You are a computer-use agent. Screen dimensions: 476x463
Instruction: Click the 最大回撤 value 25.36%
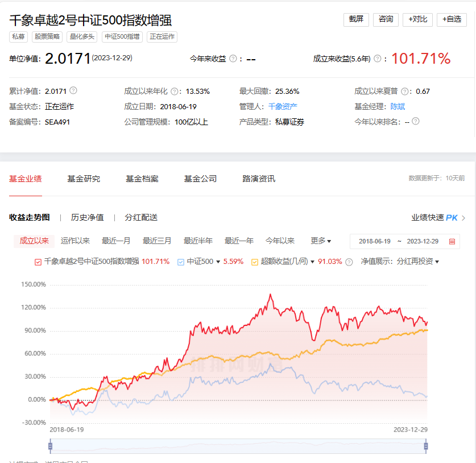click(287, 92)
